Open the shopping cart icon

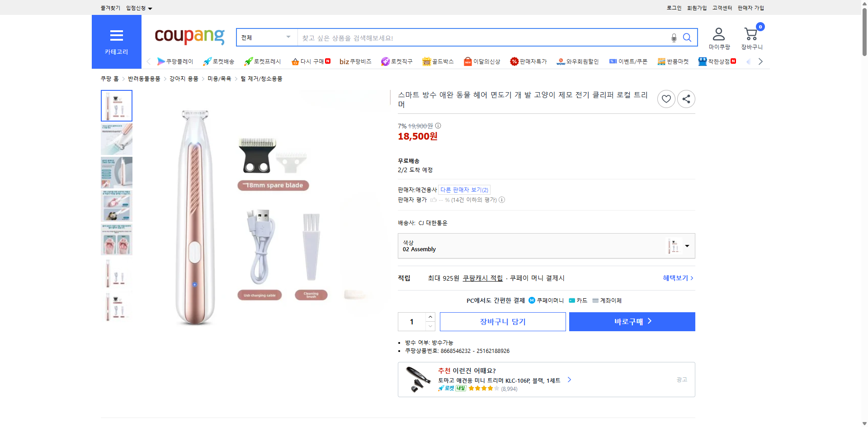coord(751,33)
